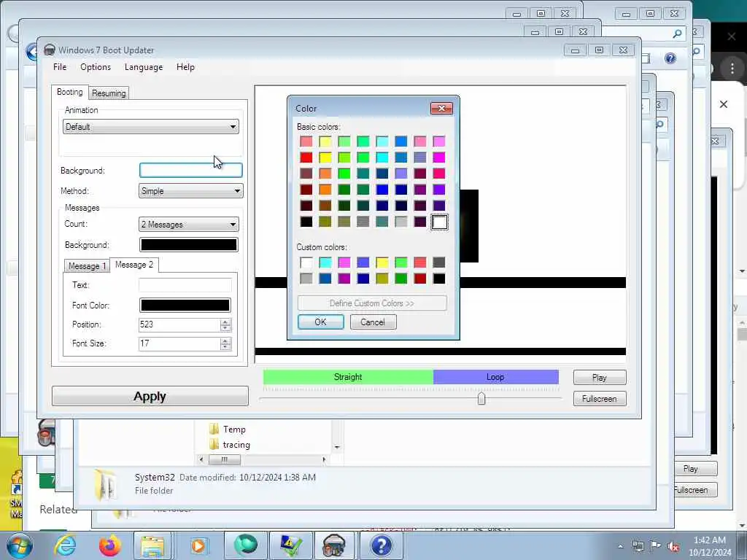Select the black custom color swatch
The height and width of the screenshot is (560, 747).
(x=439, y=279)
